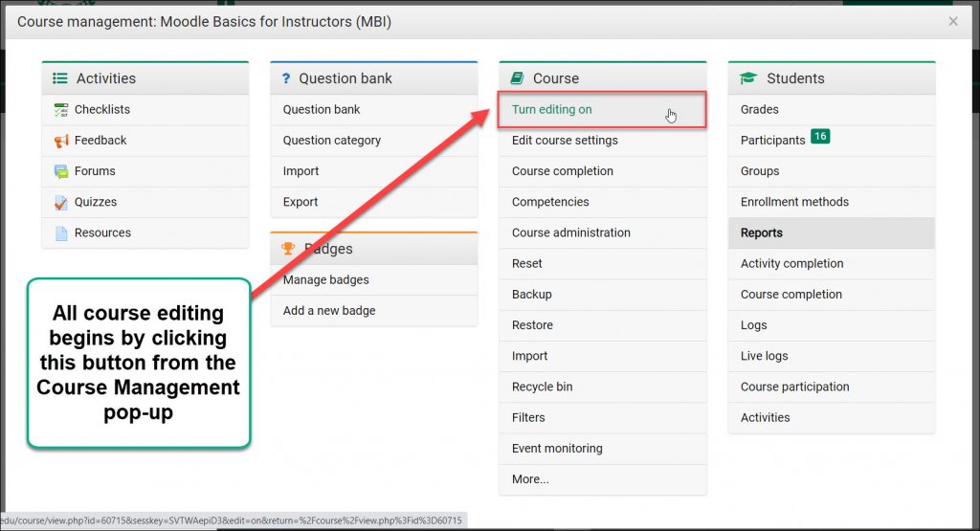Open Course completion under Reports
This screenshot has width=980, height=531.
tap(791, 295)
